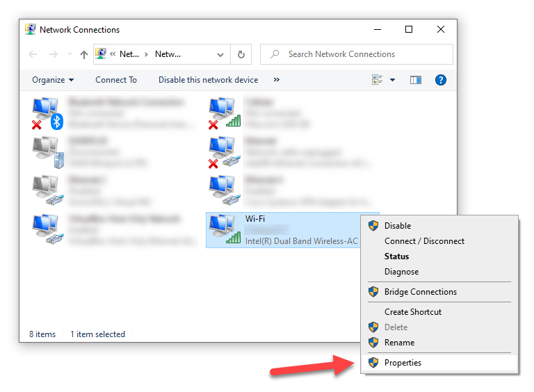Select Status in the context menu
The height and width of the screenshot is (392, 534).
point(396,256)
